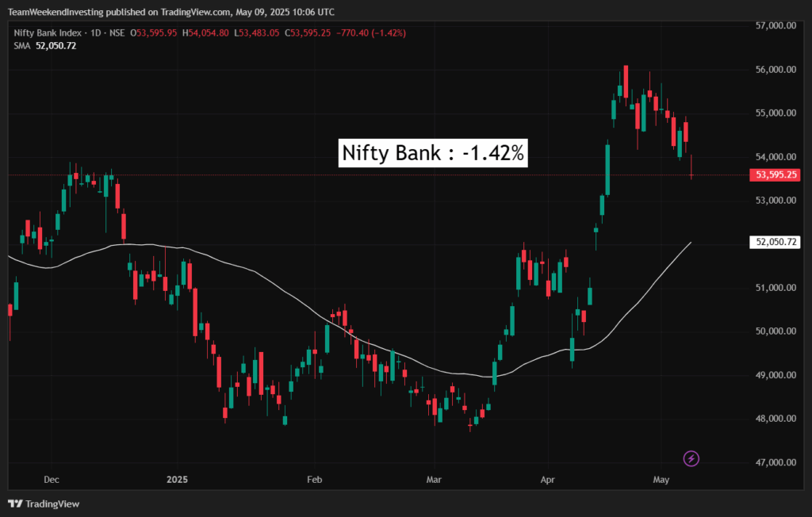Click the high value H54,054.80
Screen dimensions: 812x517
click(x=205, y=33)
